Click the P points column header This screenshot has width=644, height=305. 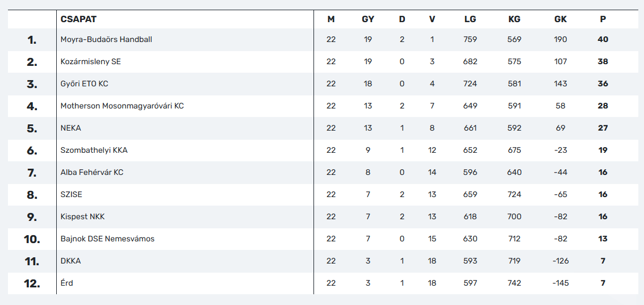point(603,19)
